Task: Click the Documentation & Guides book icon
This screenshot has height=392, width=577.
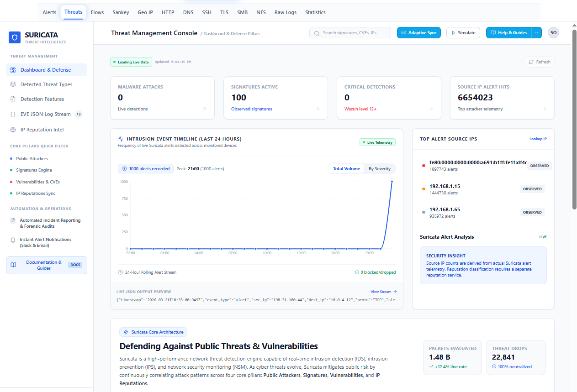Action: point(14,265)
